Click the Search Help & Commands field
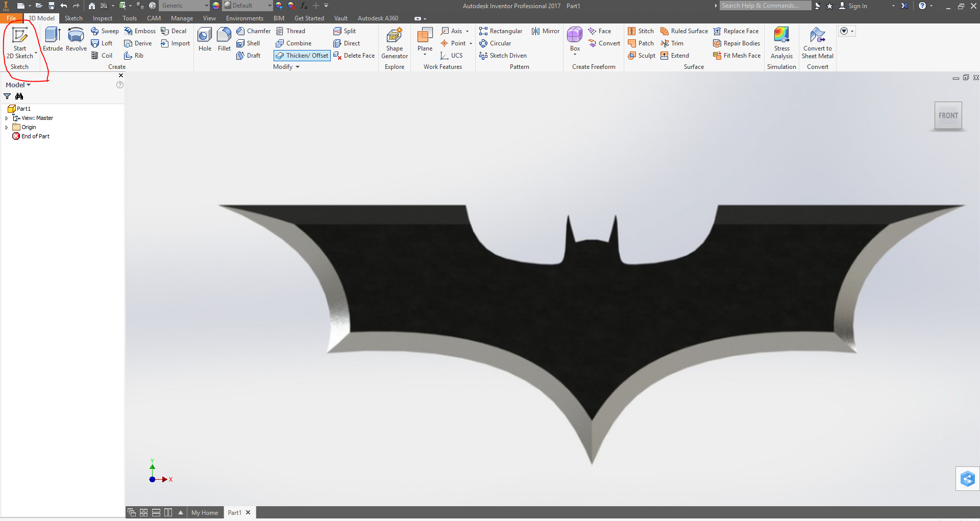 tap(765, 6)
